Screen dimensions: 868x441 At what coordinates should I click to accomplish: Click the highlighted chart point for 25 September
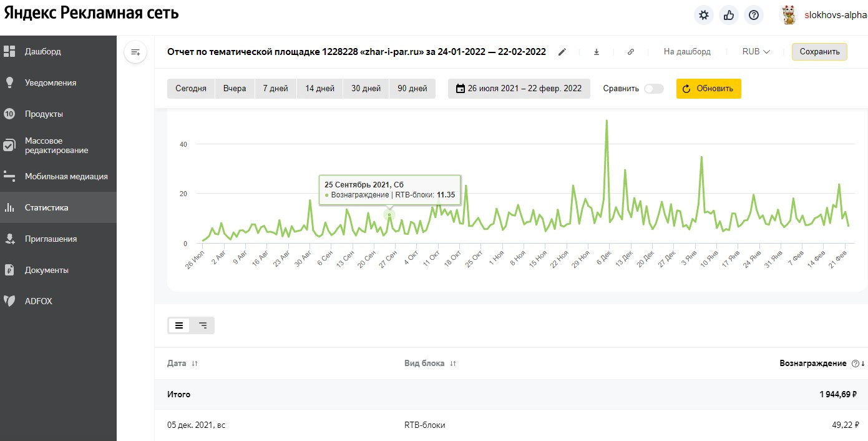(x=389, y=214)
